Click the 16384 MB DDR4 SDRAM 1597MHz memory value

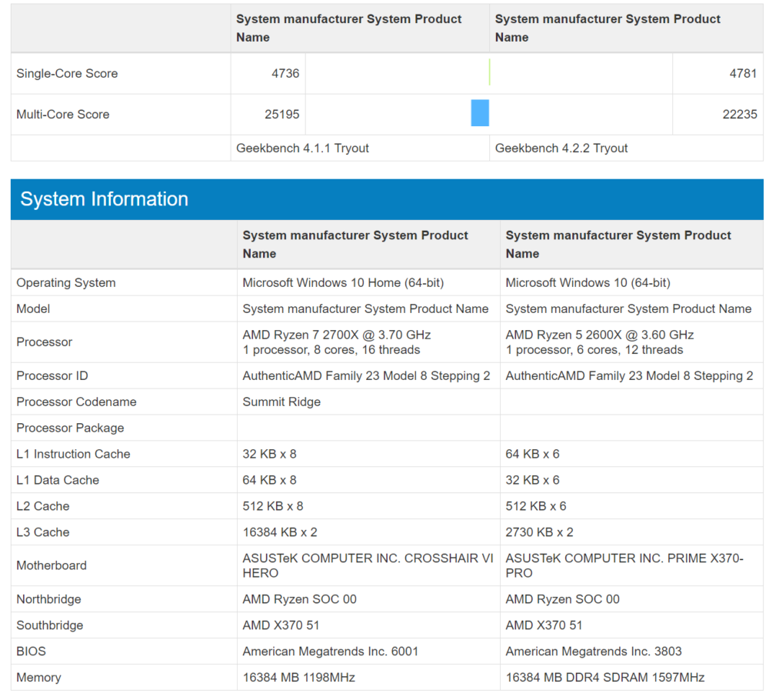click(605, 678)
